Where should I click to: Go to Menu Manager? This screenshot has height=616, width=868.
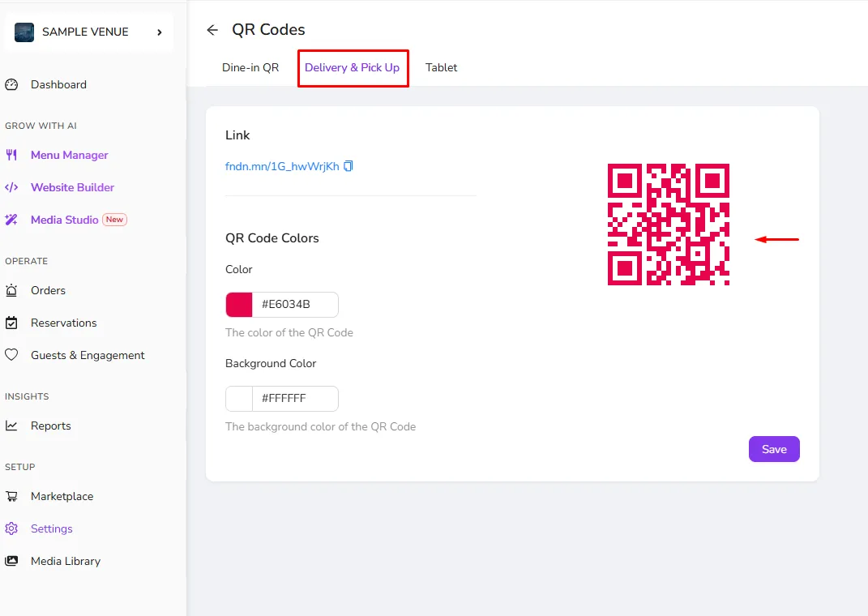coord(69,155)
